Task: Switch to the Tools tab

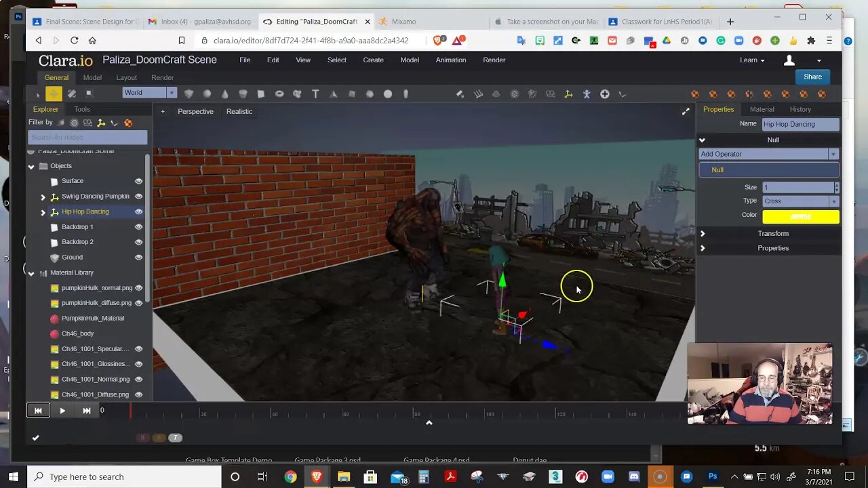Action: coord(82,109)
